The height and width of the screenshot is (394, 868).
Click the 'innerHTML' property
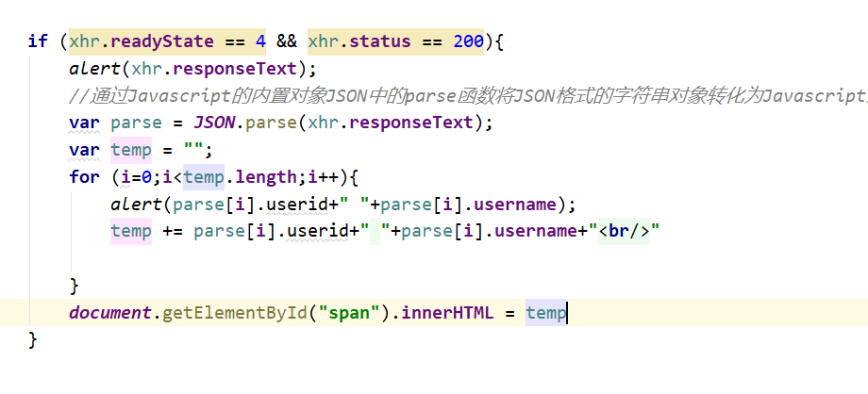click(x=447, y=313)
